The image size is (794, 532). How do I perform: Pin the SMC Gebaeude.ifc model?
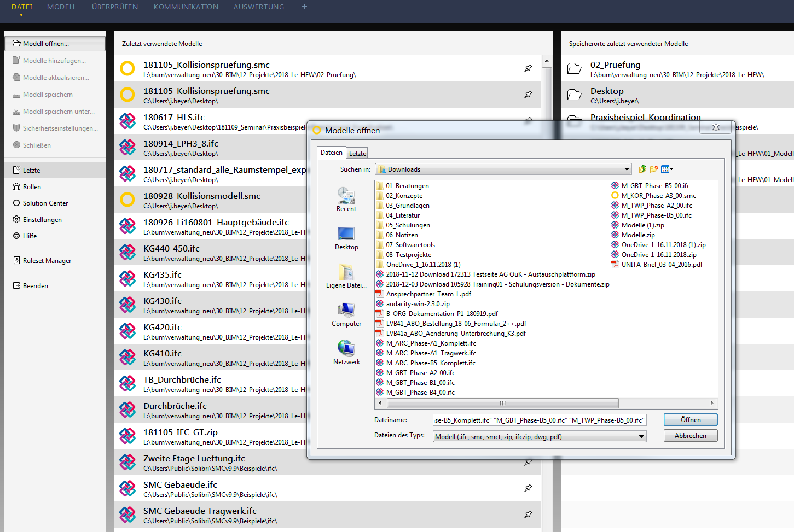click(x=528, y=488)
